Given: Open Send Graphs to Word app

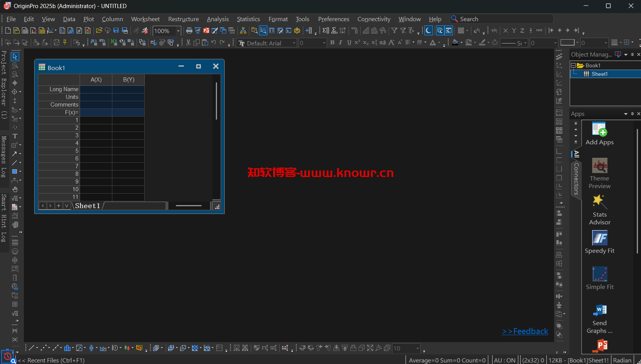Looking at the screenshot, I should (x=599, y=319).
